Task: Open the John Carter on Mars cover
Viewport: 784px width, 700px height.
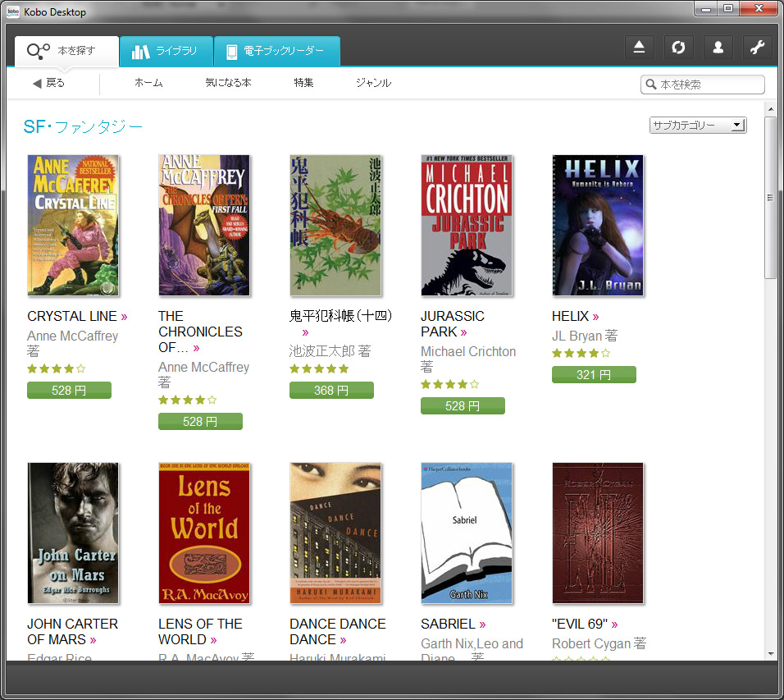Action: coord(73,533)
